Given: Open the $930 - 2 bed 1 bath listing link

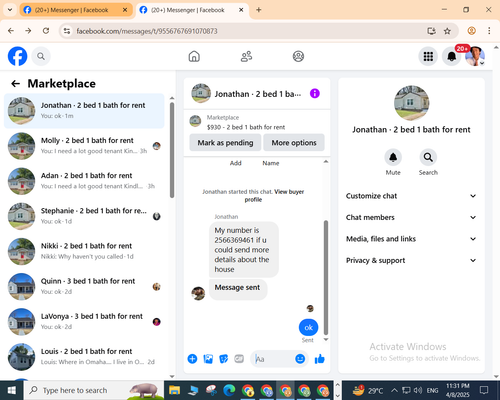Looking at the screenshot, I should tap(246, 127).
